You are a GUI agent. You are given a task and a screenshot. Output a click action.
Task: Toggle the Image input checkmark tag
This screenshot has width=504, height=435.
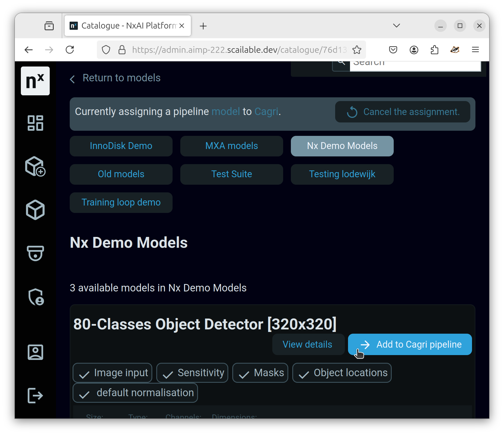(113, 373)
